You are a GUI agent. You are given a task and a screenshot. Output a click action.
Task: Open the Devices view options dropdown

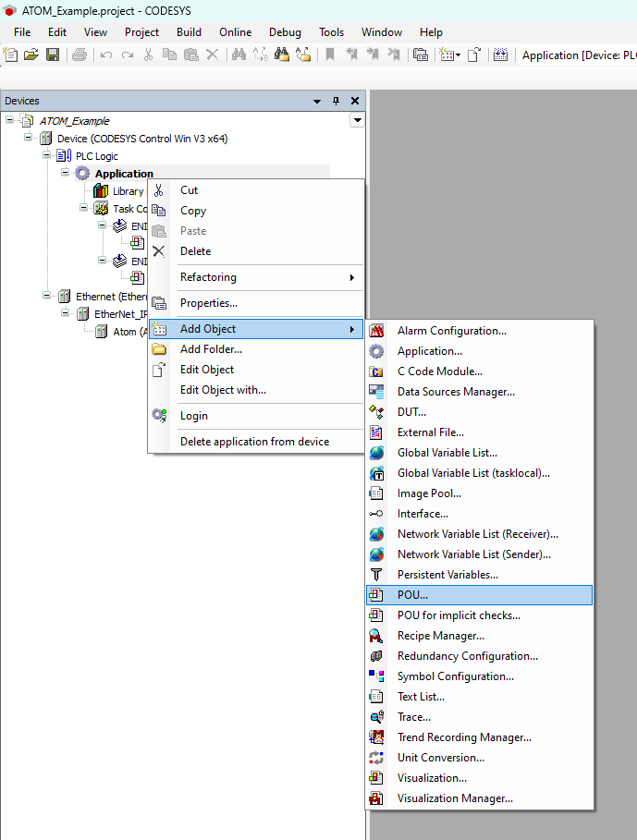[358, 120]
